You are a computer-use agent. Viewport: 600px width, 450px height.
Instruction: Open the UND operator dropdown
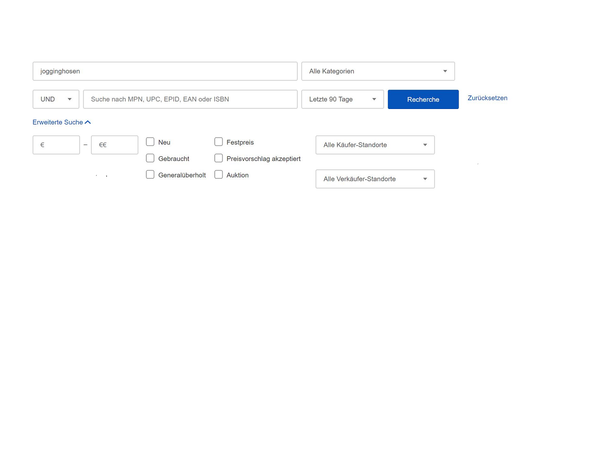click(56, 99)
